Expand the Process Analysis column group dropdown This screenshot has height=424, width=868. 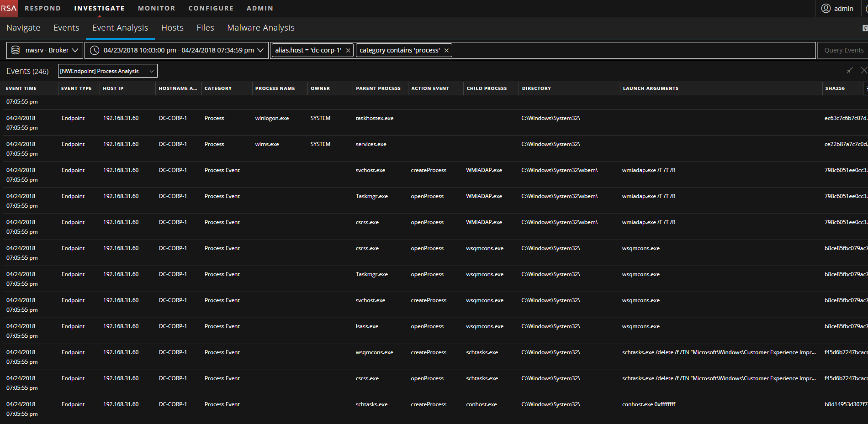152,71
